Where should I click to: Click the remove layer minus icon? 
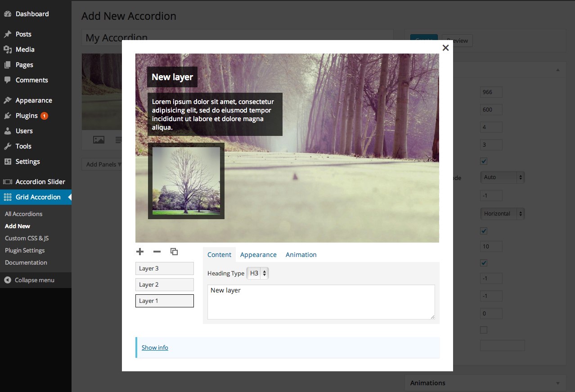pyautogui.click(x=157, y=252)
